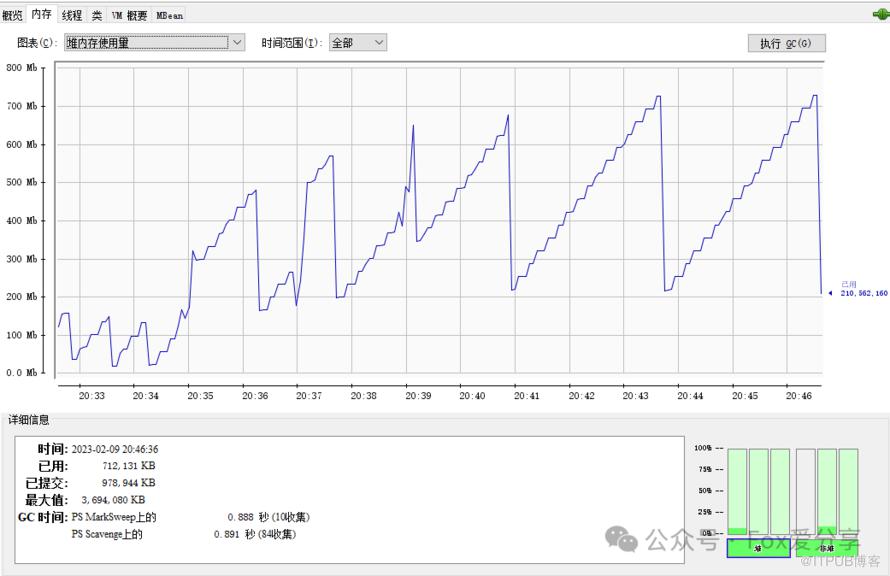Select the white leftmost non-heap pool bar
Viewport: 890px width, 576px height.
(x=806, y=491)
